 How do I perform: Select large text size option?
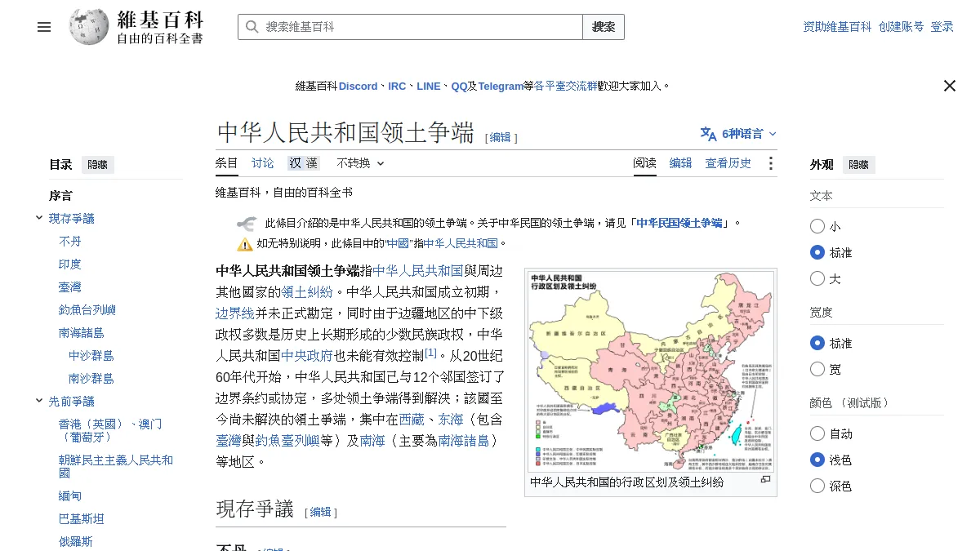pyautogui.click(x=817, y=278)
